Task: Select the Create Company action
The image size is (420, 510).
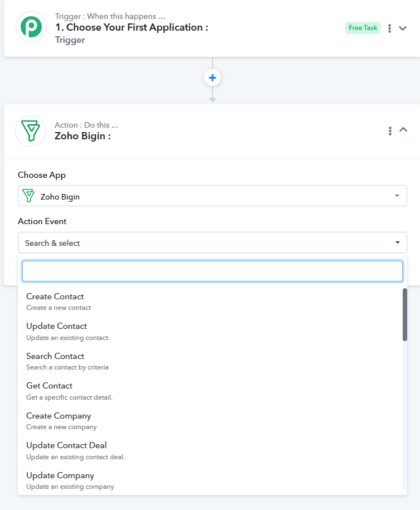Action: [210, 421]
